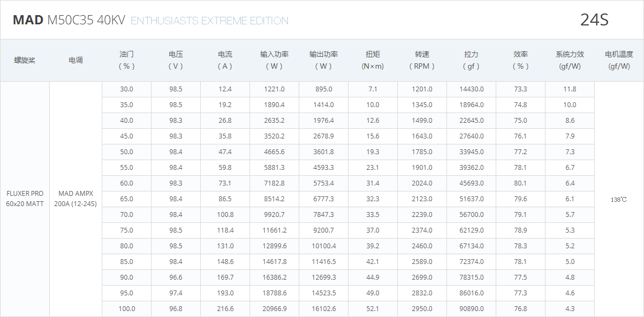The height and width of the screenshot is (317, 644).
Task: Click the 电流 (A) column header
Action: [x=225, y=61]
